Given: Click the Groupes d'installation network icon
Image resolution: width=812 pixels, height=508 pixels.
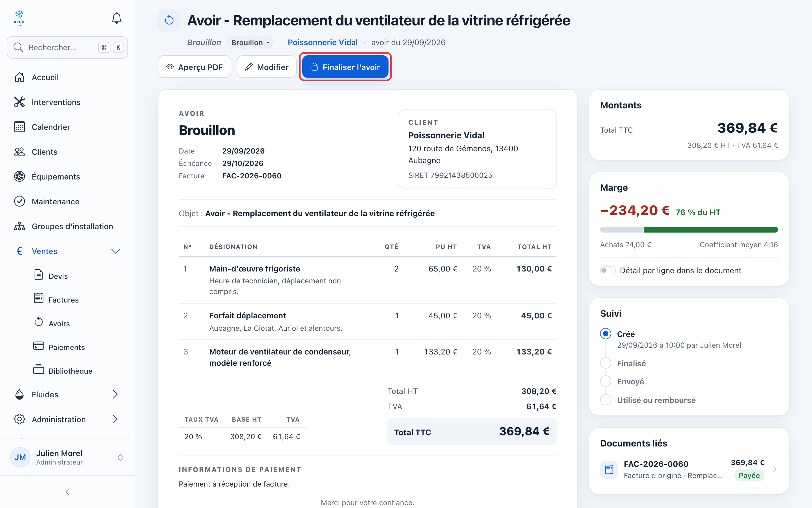Looking at the screenshot, I should tap(19, 226).
